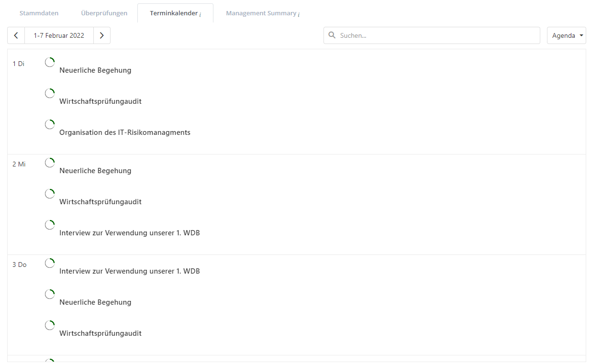Switch to the Management Summary tab
Image resolution: width=591 pixels, height=364 pixels.
click(x=261, y=13)
